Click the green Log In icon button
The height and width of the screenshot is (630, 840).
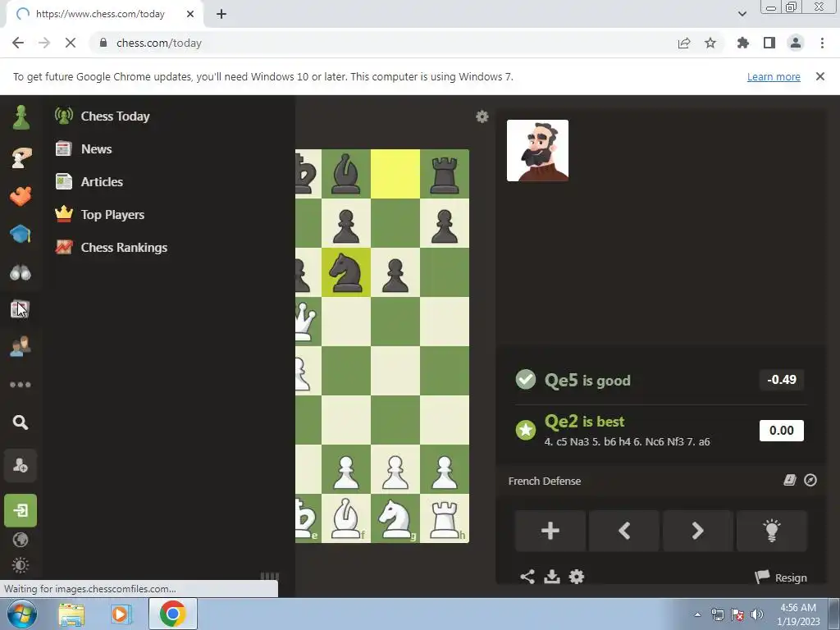click(21, 510)
